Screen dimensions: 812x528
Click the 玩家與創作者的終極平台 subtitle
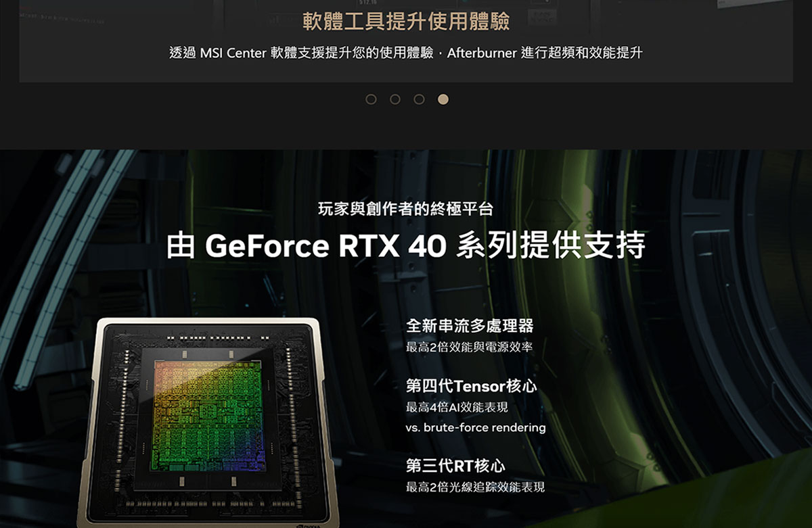point(405,210)
